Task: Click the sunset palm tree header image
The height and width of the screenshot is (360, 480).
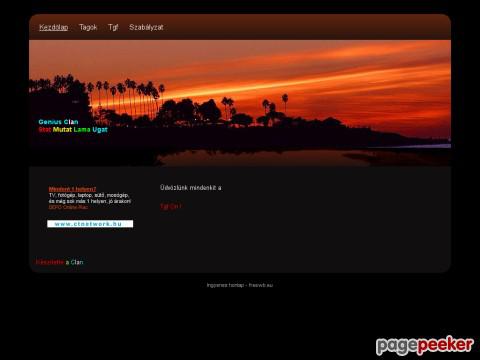Action: pos(240,103)
